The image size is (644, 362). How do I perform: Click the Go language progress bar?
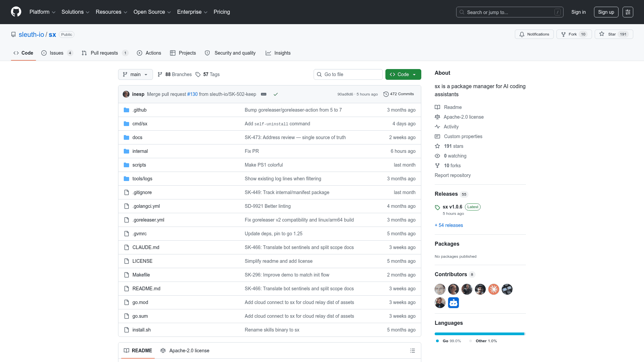click(x=479, y=334)
